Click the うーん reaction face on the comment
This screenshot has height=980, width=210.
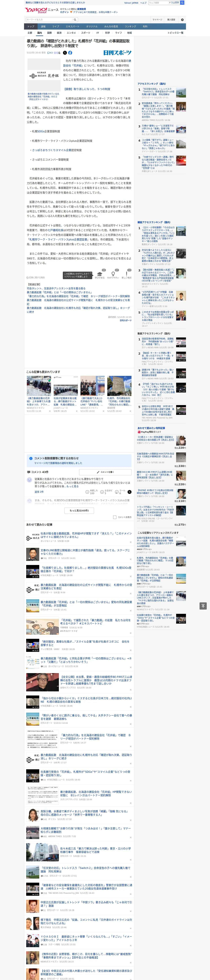pos(117,492)
